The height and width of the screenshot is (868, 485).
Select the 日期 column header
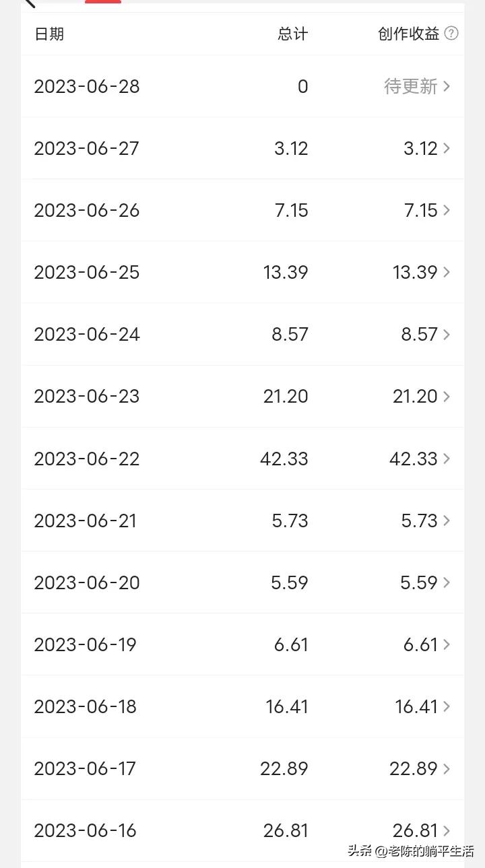tap(49, 34)
